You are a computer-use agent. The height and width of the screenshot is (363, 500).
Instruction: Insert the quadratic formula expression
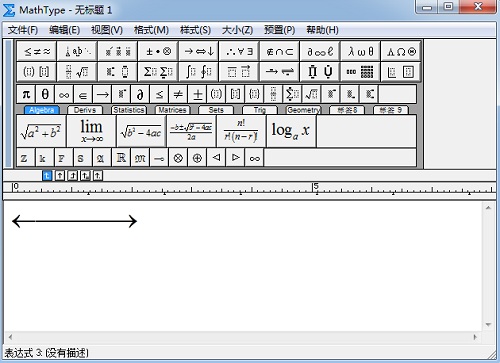click(191, 131)
